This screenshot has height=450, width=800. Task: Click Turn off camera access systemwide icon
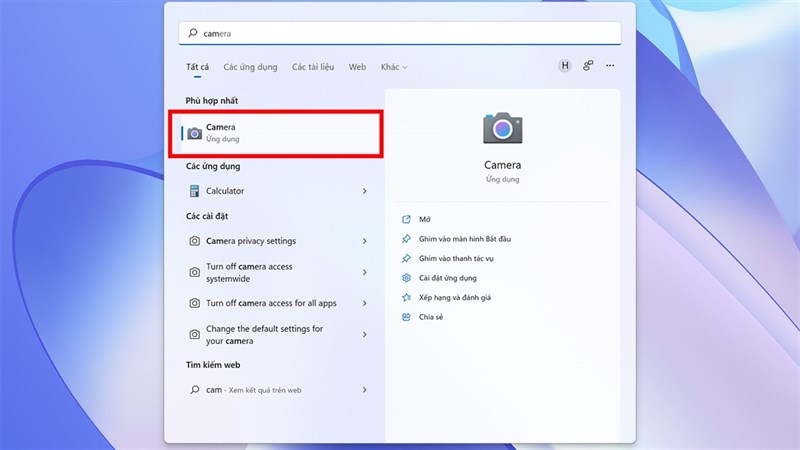(x=194, y=272)
